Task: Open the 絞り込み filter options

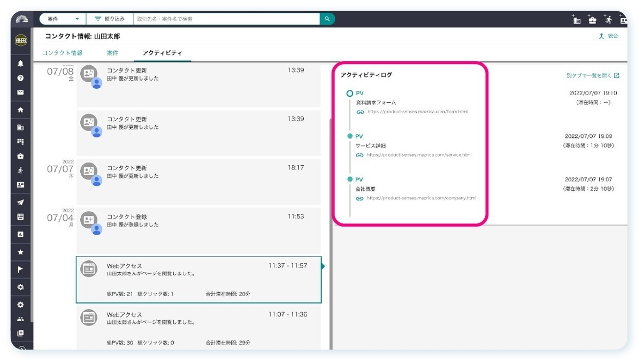Action: (110, 19)
